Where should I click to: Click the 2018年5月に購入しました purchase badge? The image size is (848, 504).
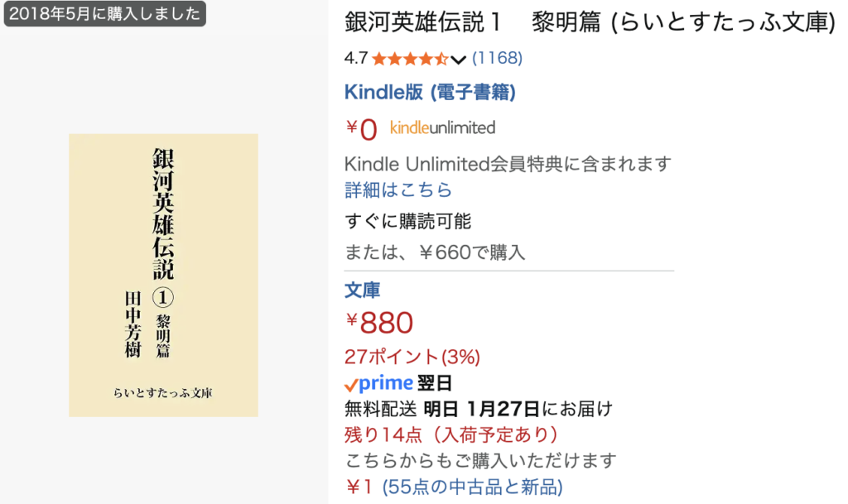(x=104, y=13)
